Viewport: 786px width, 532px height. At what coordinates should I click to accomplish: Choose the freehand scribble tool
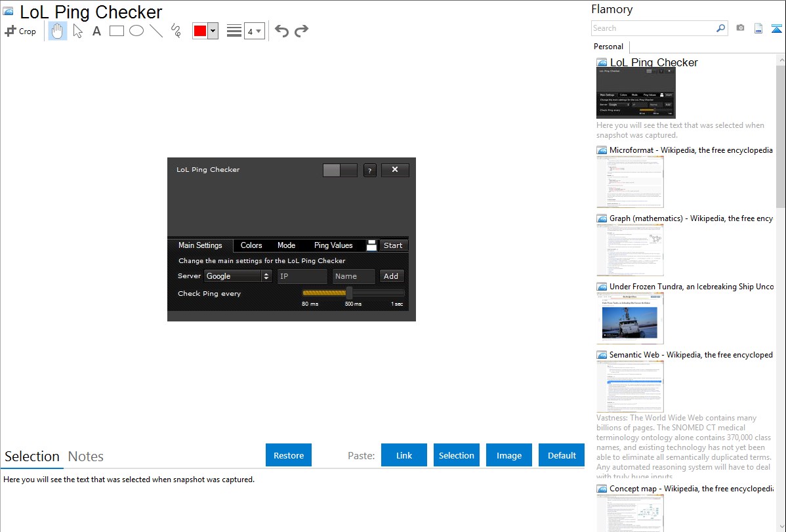(x=176, y=31)
